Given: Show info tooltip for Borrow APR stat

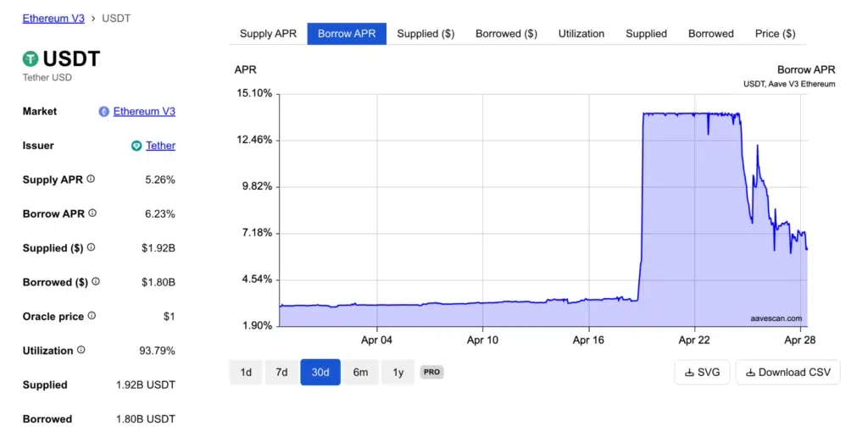Looking at the screenshot, I should tap(92, 213).
